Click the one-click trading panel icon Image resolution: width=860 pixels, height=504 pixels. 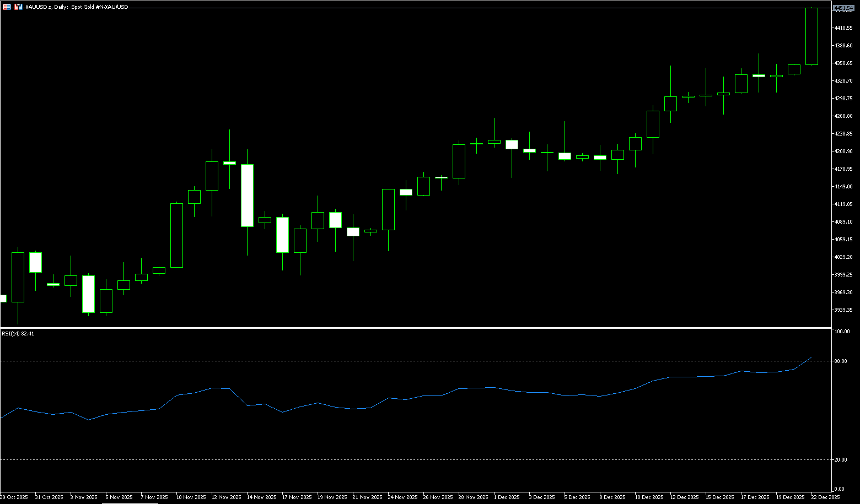tap(7, 7)
